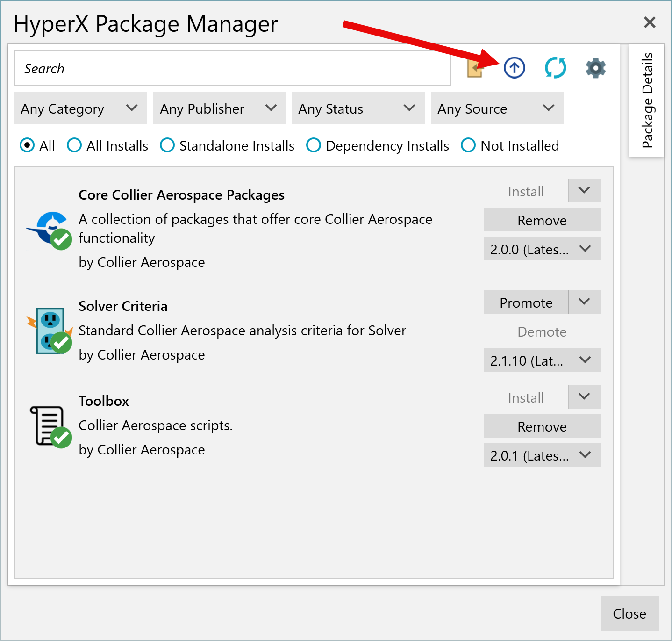672x641 pixels.
Task: Click the 'Collier Aerospace scripts.' description
Action: coord(156,425)
